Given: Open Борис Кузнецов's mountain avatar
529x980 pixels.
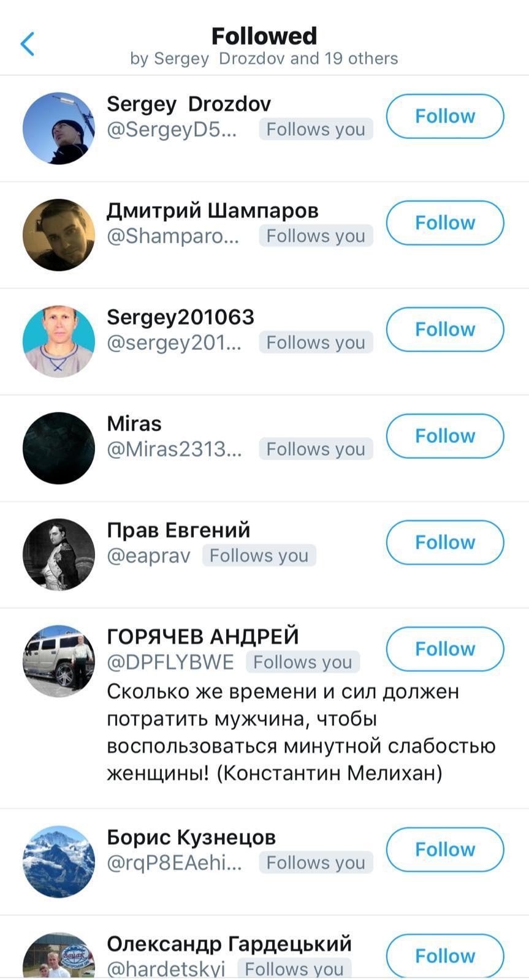Looking at the screenshot, I should (x=59, y=862).
